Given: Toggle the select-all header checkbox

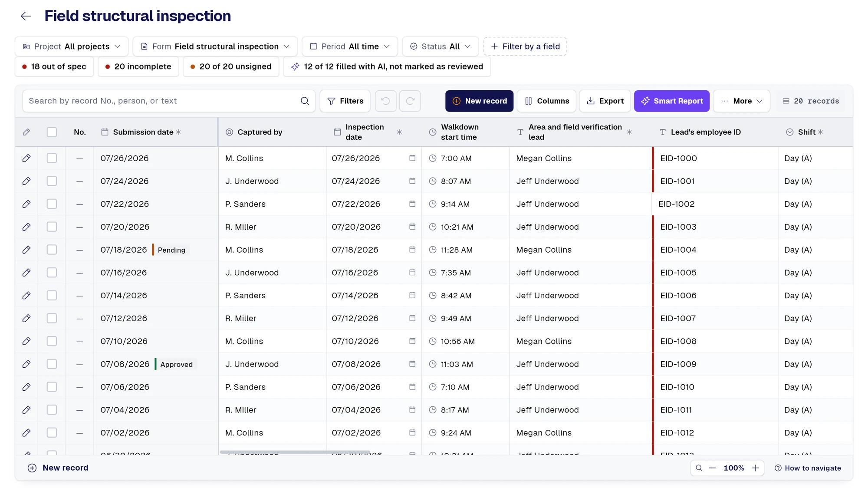Looking at the screenshot, I should [x=52, y=132].
